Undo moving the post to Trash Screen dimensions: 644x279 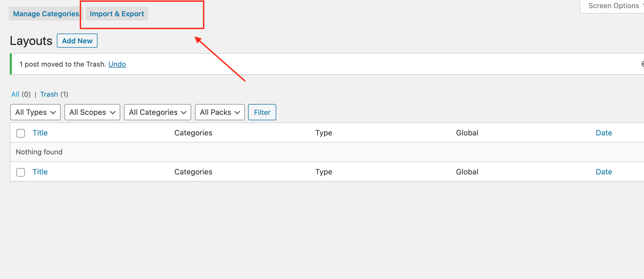pos(117,64)
